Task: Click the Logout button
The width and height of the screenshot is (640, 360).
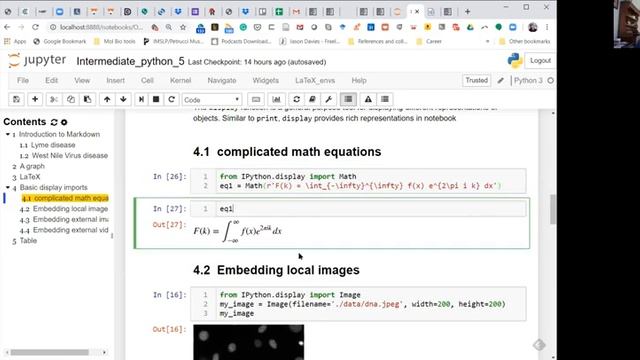Action: pos(540,60)
